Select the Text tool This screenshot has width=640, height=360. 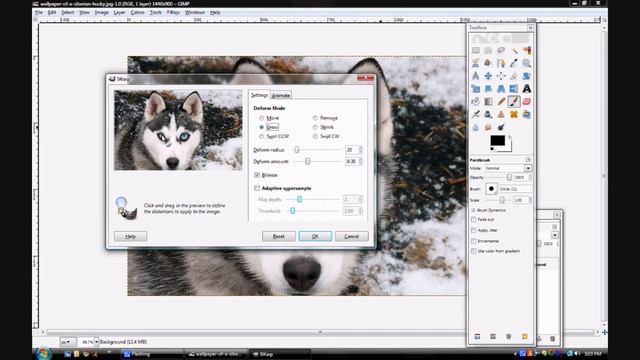pyautogui.click(x=527, y=89)
